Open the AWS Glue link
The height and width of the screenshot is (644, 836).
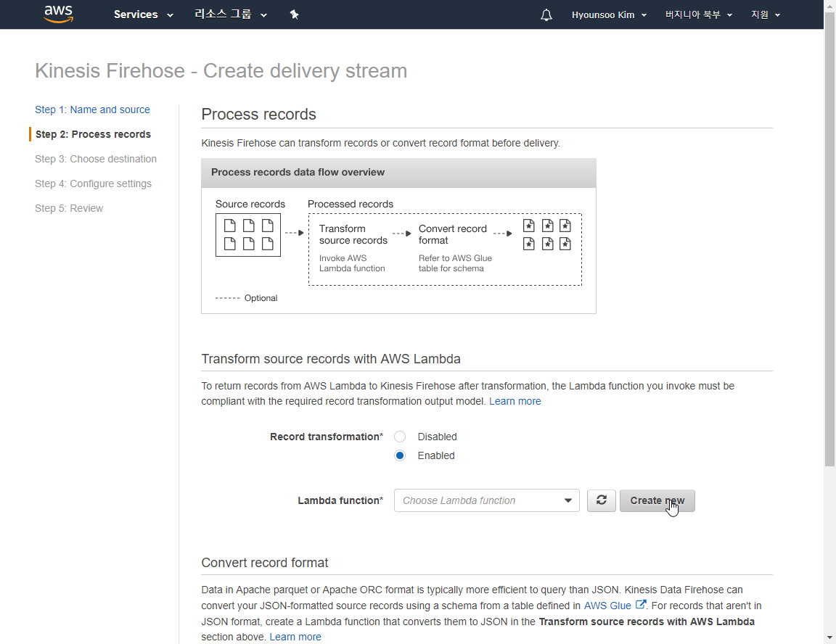tap(607, 606)
